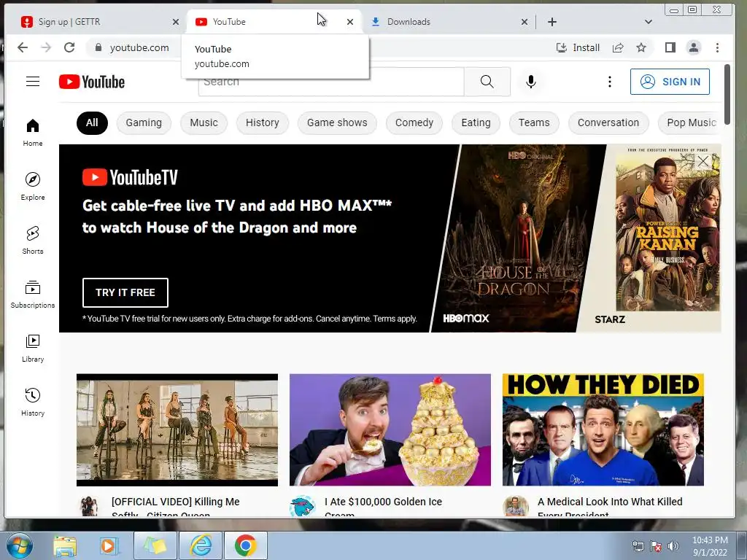Select the Teams filter chip
The height and width of the screenshot is (560, 747).
pos(534,122)
